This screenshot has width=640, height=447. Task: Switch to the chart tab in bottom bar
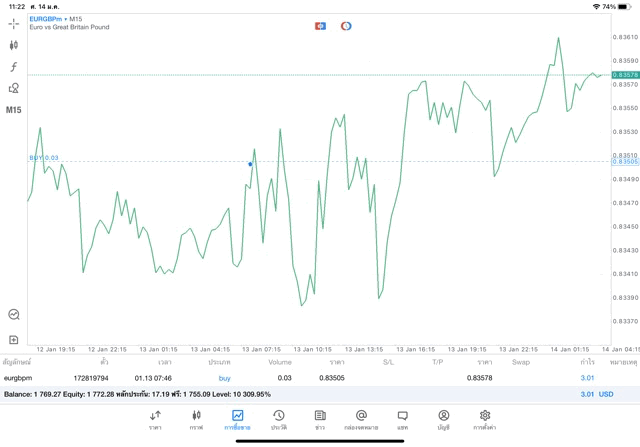click(x=196, y=419)
